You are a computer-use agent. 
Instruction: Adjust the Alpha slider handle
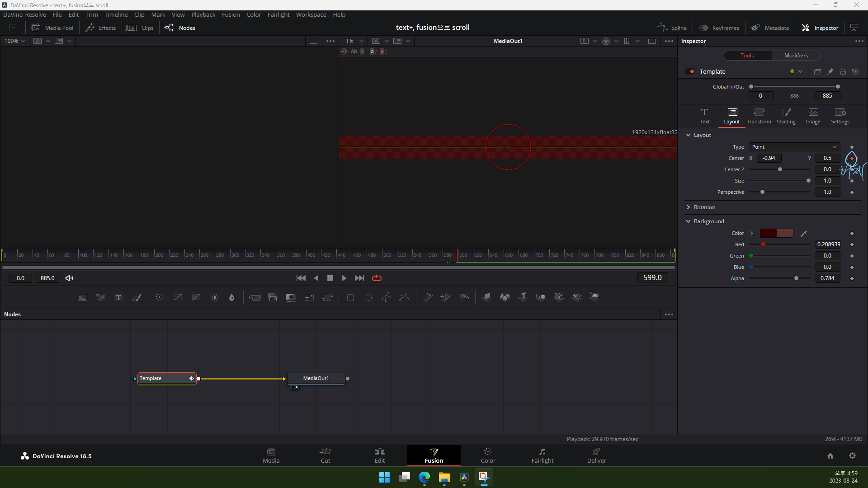(x=797, y=278)
